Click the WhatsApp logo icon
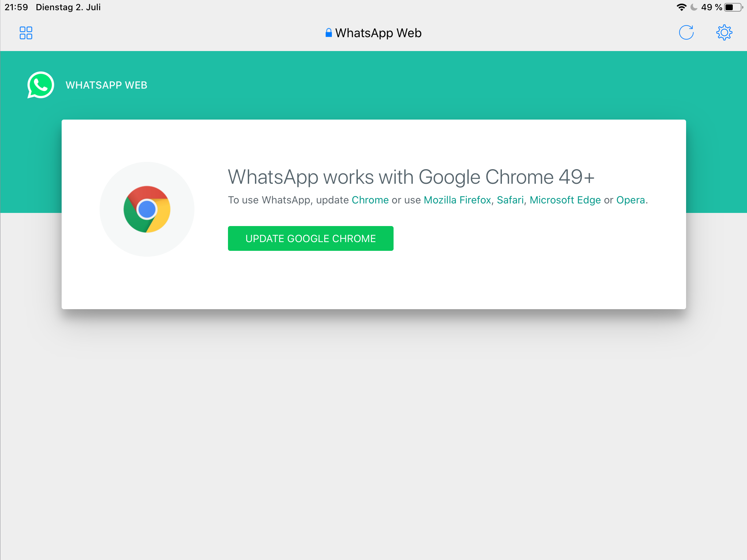Image resolution: width=747 pixels, height=560 pixels. [40, 85]
